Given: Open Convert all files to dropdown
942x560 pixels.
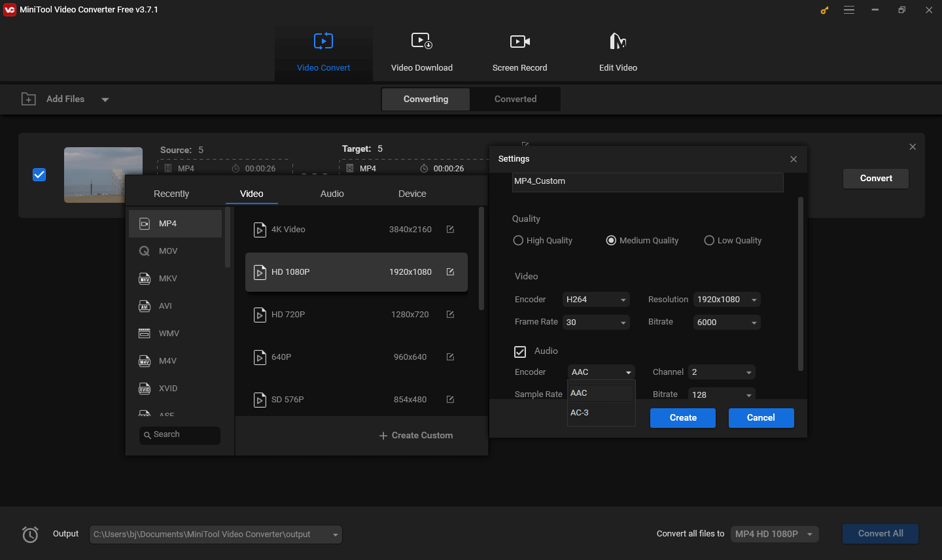Looking at the screenshot, I should click(775, 534).
